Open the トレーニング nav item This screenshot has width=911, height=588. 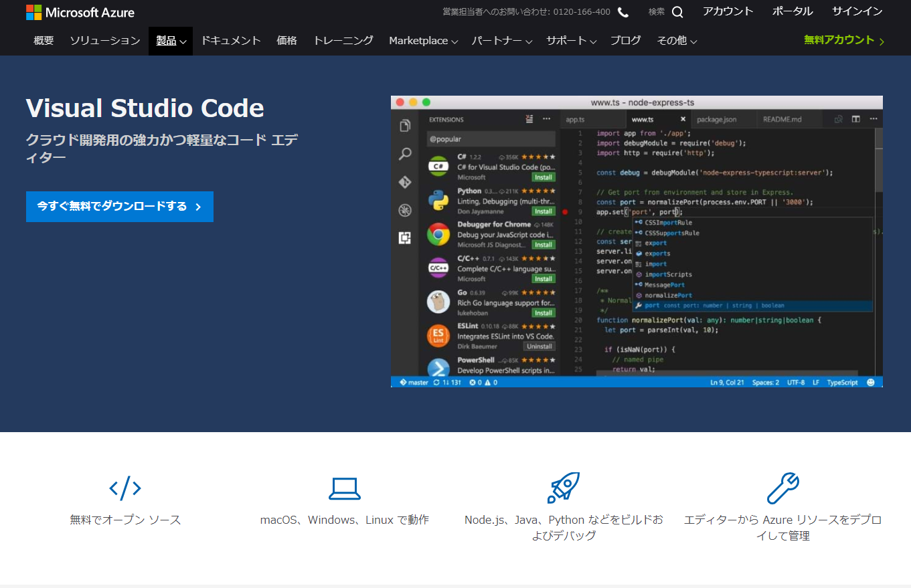click(x=343, y=41)
